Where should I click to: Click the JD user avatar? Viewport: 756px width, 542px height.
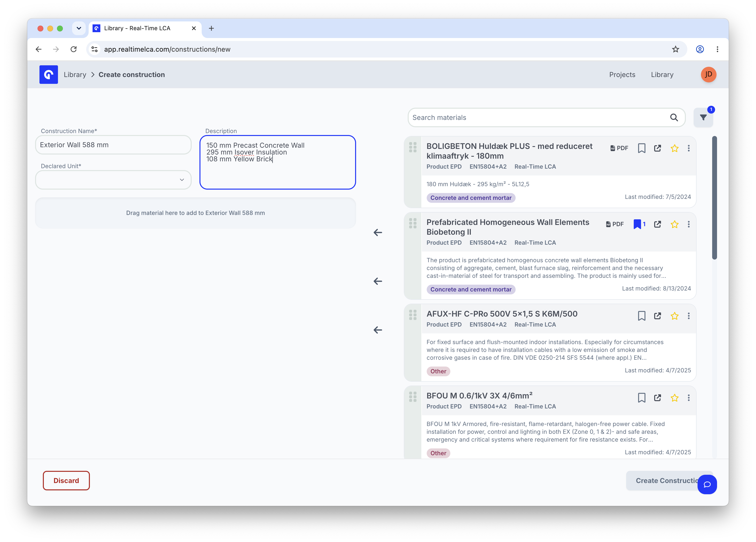tap(708, 74)
